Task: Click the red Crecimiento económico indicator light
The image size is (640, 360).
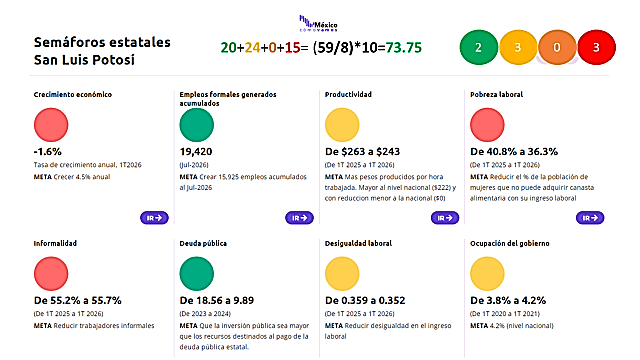Action: click(x=51, y=125)
